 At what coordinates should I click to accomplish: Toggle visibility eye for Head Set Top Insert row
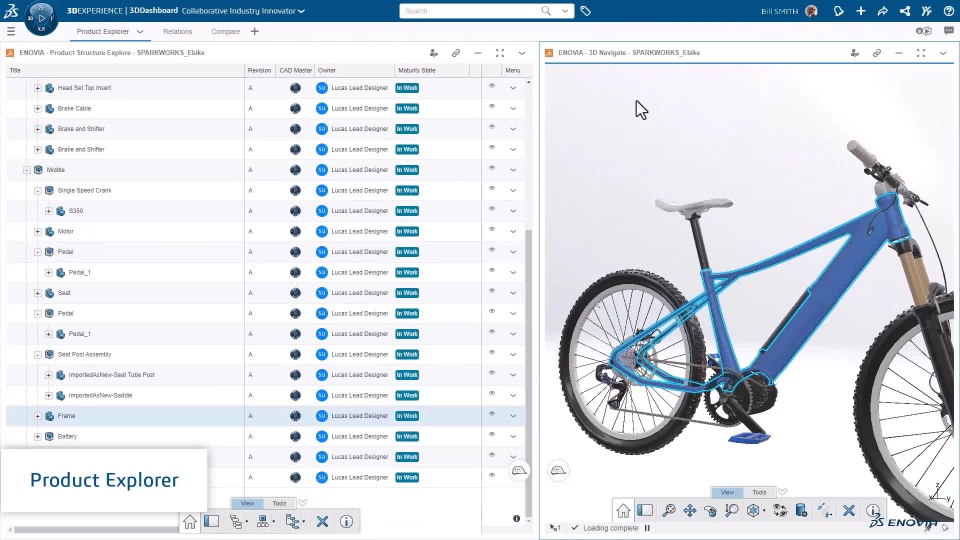(492, 86)
